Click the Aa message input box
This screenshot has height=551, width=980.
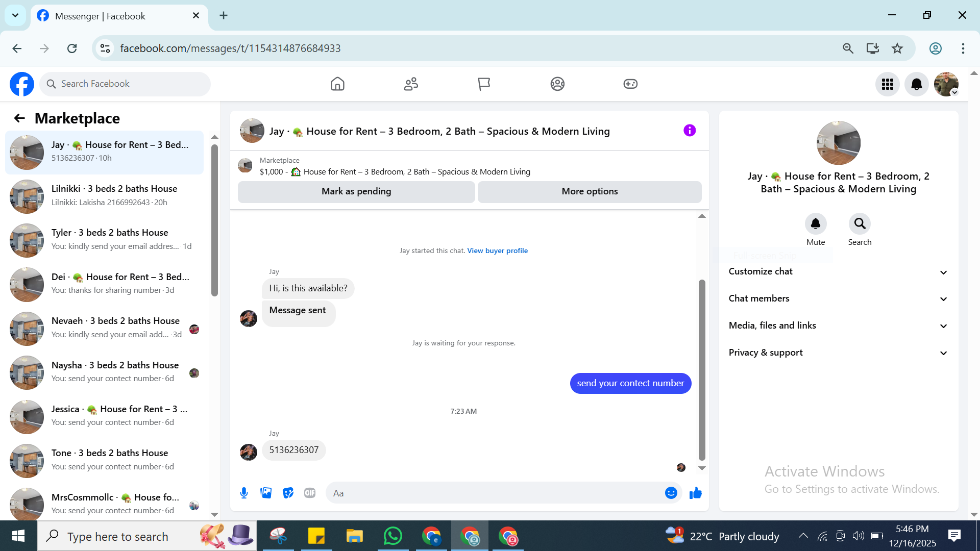[x=496, y=493]
